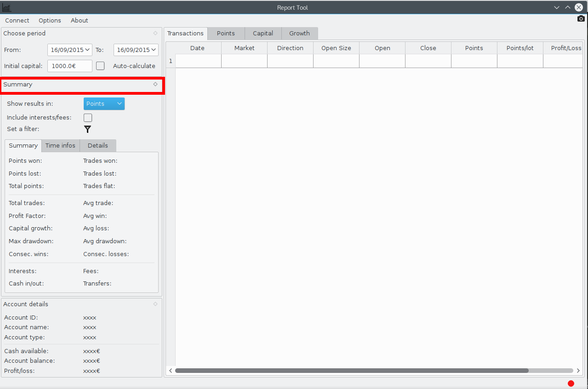Open the Show results in Points dropdown

[104, 104]
